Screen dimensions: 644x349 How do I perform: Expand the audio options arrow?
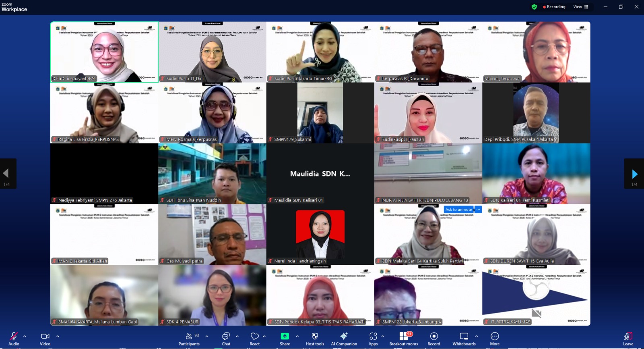pyautogui.click(x=25, y=336)
